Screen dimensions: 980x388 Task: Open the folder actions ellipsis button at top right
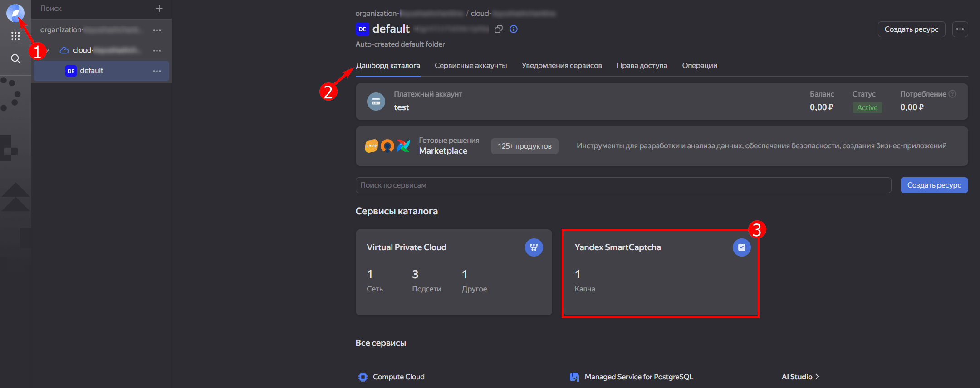point(960,29)
